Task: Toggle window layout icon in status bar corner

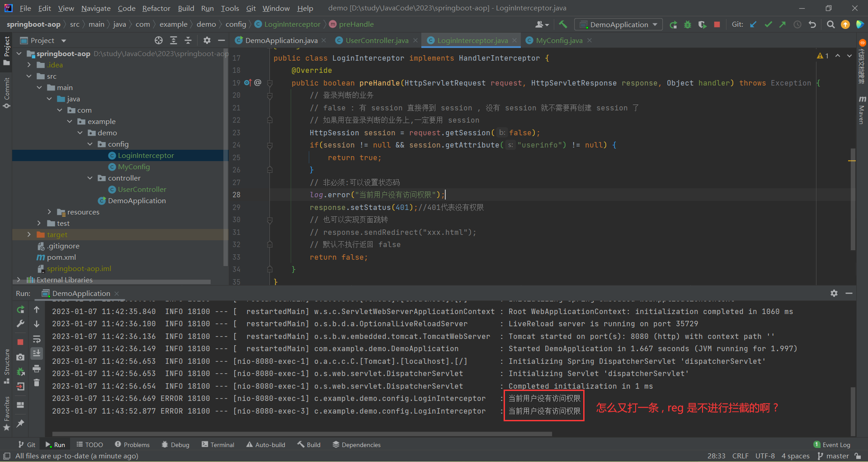Action: [6, 456]
